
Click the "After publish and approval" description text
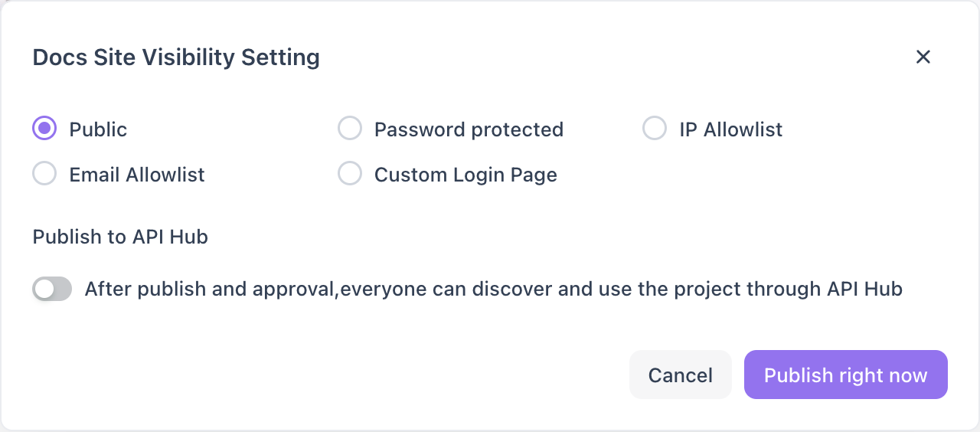[493, 289]
